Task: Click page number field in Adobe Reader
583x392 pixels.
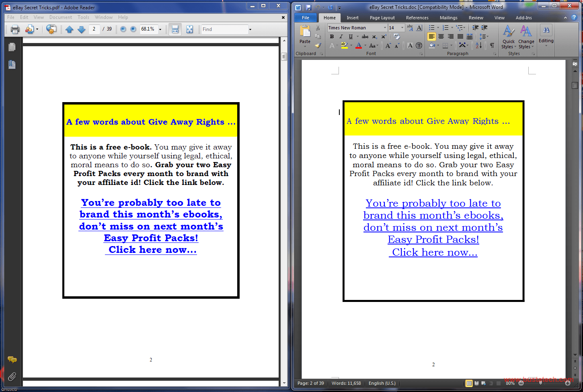Action: tap(94, 29)
